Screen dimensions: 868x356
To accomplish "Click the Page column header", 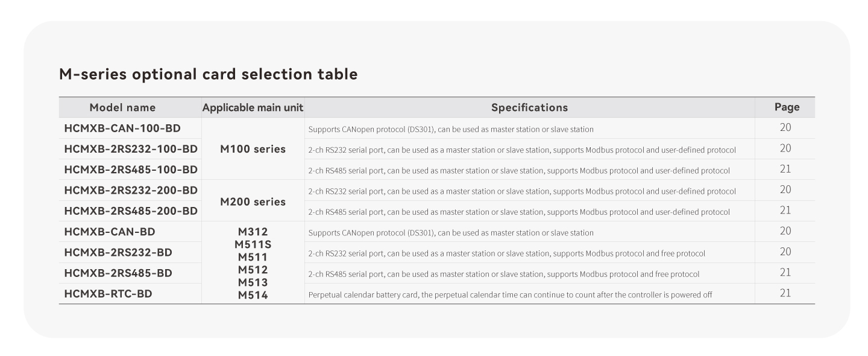I will coord(787,107).
